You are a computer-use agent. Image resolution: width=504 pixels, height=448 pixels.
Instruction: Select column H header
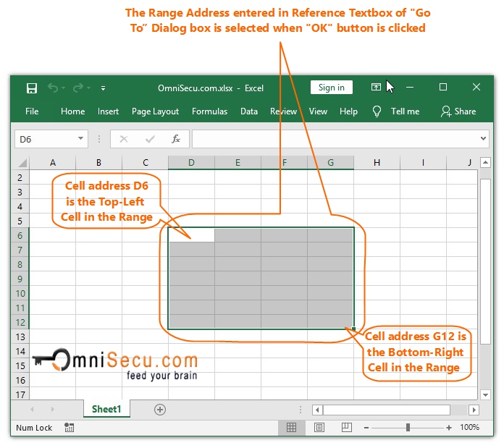point(377,163)
